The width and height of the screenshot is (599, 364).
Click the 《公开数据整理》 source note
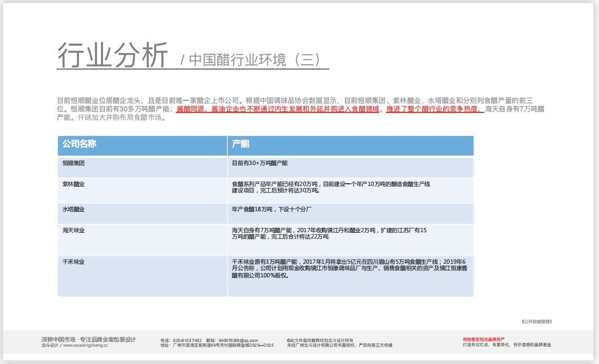tap(537, 321)
